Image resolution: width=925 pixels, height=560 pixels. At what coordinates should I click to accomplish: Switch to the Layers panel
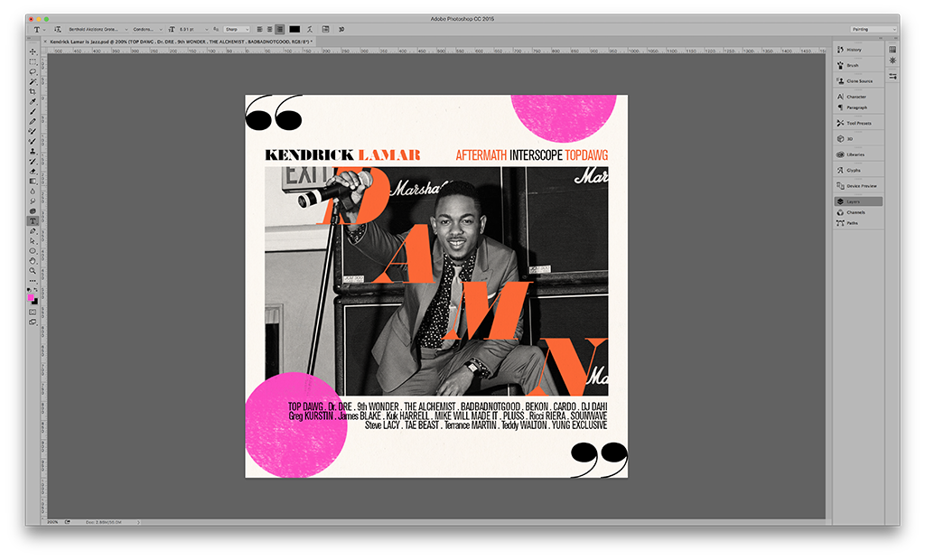click(x=858, y=201)
